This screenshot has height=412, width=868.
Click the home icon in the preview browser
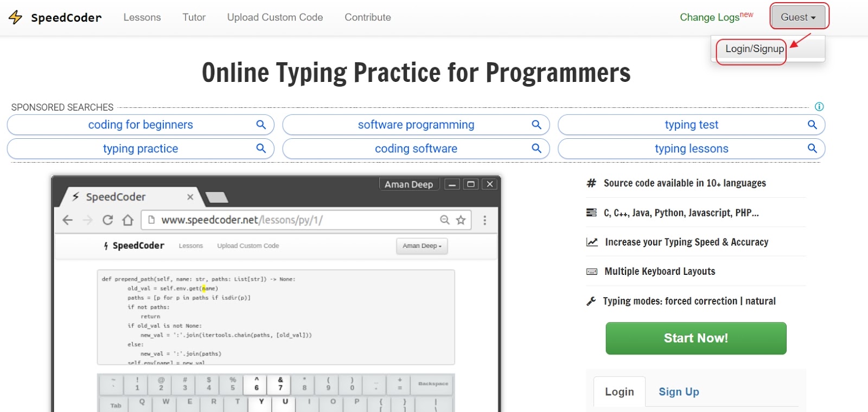click(127, 220)
